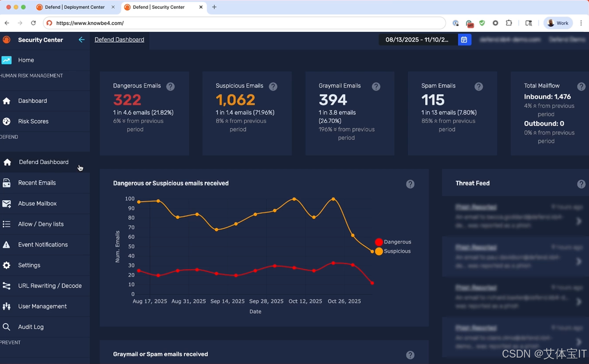
Task: Click the Audit Log magnifier icon
Action: (6, 327)
